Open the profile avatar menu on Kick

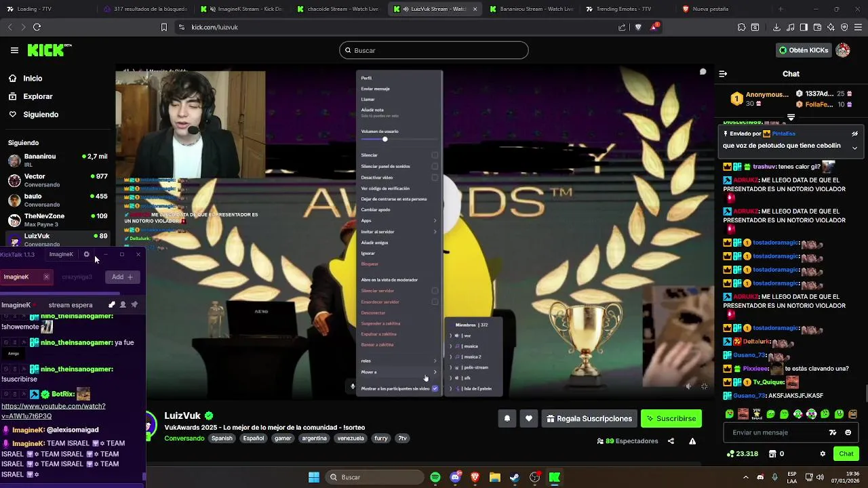tap(843, 50)
